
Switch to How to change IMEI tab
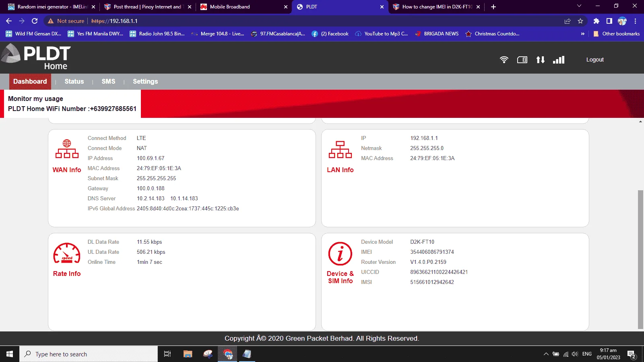(x=436, y=7)
